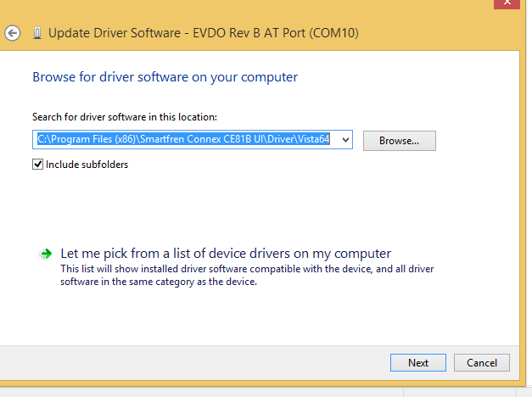Image resolution: width=532 pixels, height=397 pixels.
Task: Click the green arrow beside Let me pick
Action: click(x=44, y=254)
